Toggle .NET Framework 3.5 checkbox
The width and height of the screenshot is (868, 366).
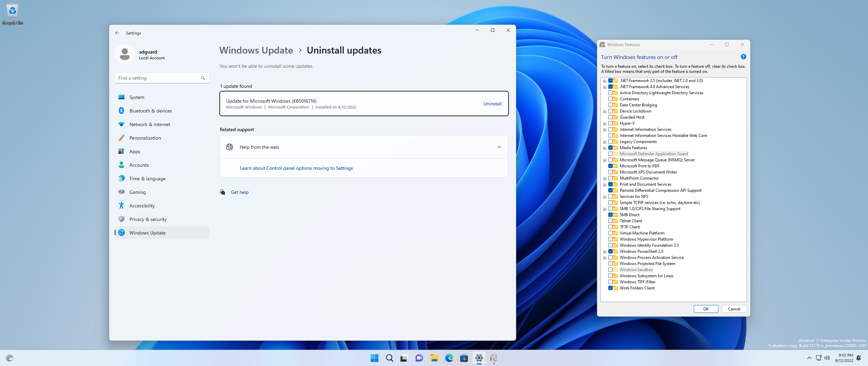(610, 81)
